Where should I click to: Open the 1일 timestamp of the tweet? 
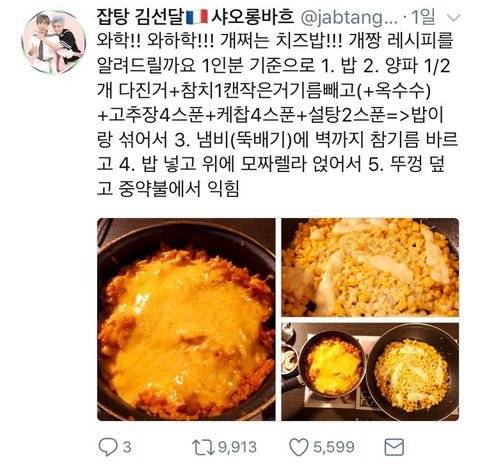tap(423, 17)
